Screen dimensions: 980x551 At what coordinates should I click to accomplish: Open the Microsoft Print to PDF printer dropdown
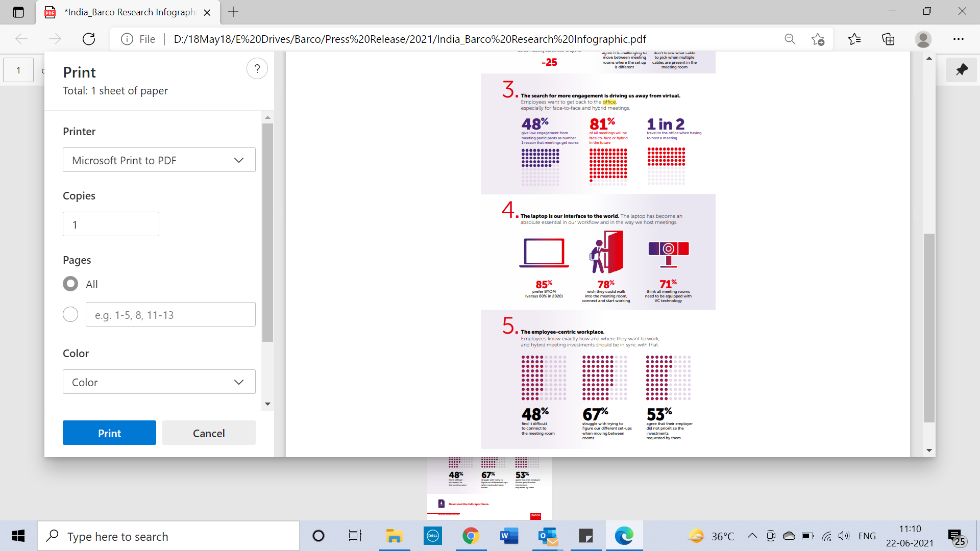click(x=159, y=160)
